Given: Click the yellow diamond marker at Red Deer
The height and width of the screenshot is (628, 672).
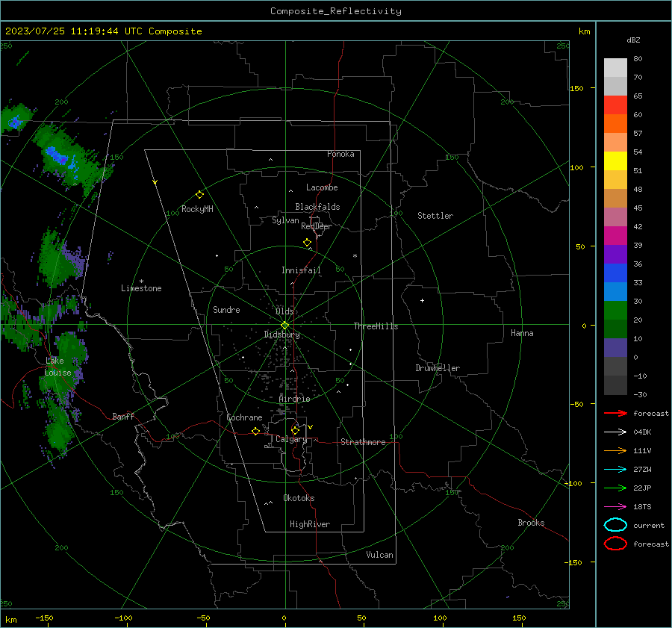Looking at the screenshot, I should click(x=307, y=243).
